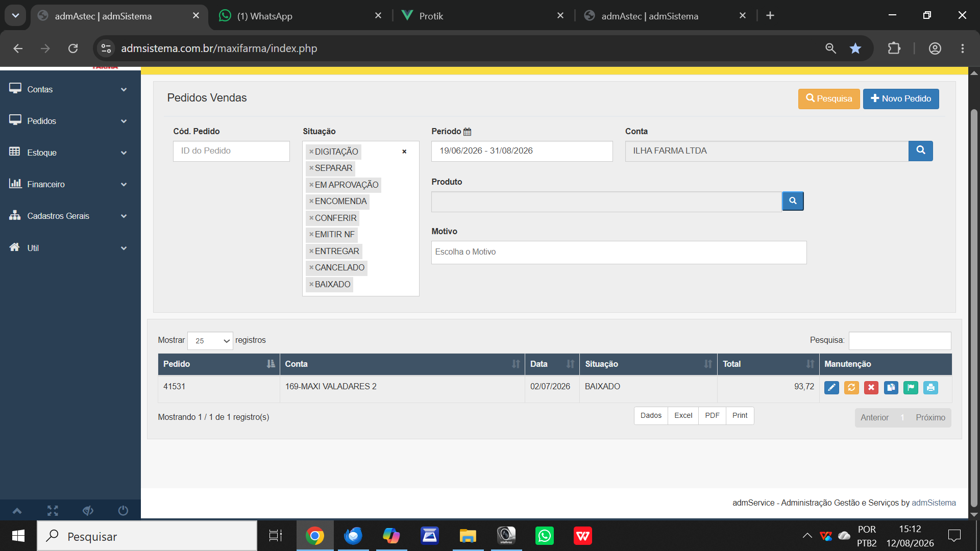This screenshot has height=551, width=980.
Task: Open the Windows Start menu
Action: click(18, 536)
